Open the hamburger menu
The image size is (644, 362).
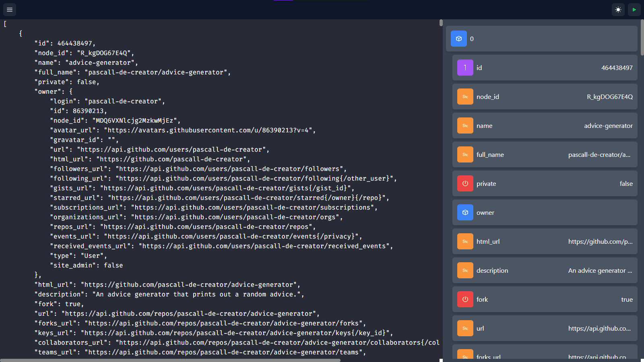coord(10,10)
